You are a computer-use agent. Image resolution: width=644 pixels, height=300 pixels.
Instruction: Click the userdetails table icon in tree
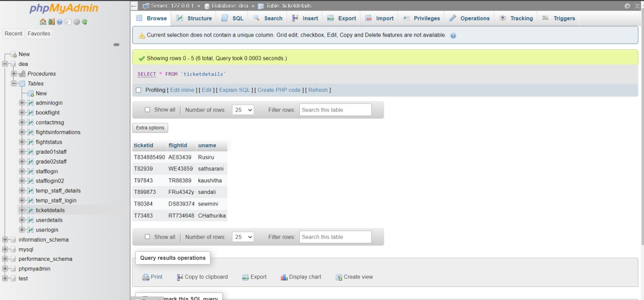click(30, 220)
